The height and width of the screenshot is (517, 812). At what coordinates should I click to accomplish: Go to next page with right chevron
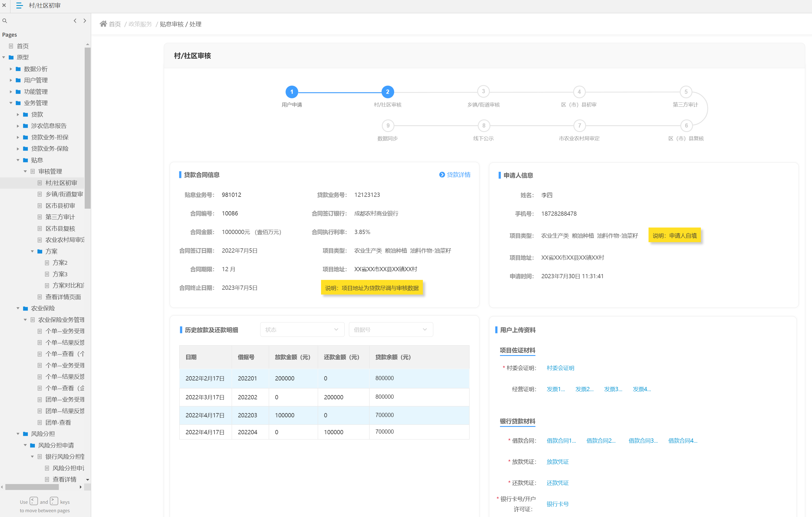(85, 21)
